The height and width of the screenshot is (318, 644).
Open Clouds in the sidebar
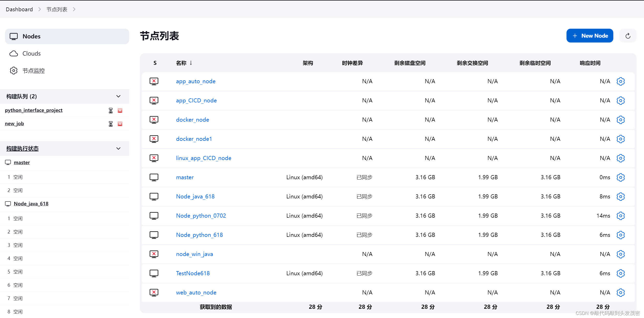coord(31,54)
